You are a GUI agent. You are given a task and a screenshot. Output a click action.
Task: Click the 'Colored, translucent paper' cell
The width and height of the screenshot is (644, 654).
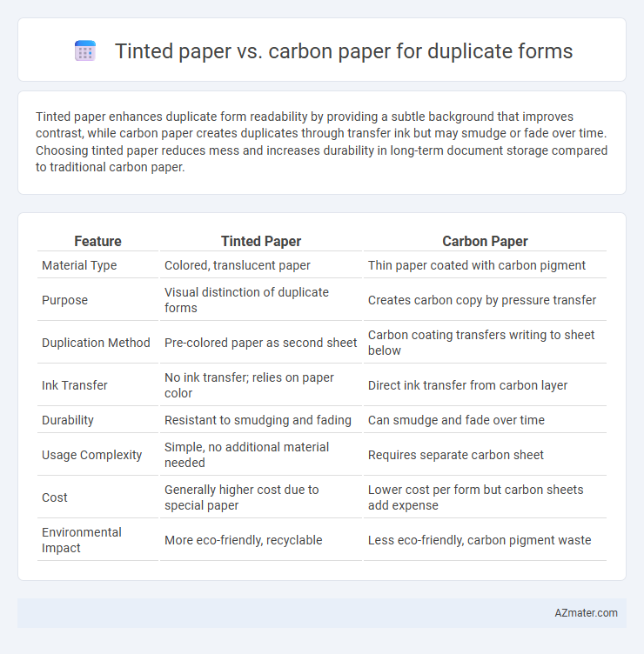[x=237, y=265]
